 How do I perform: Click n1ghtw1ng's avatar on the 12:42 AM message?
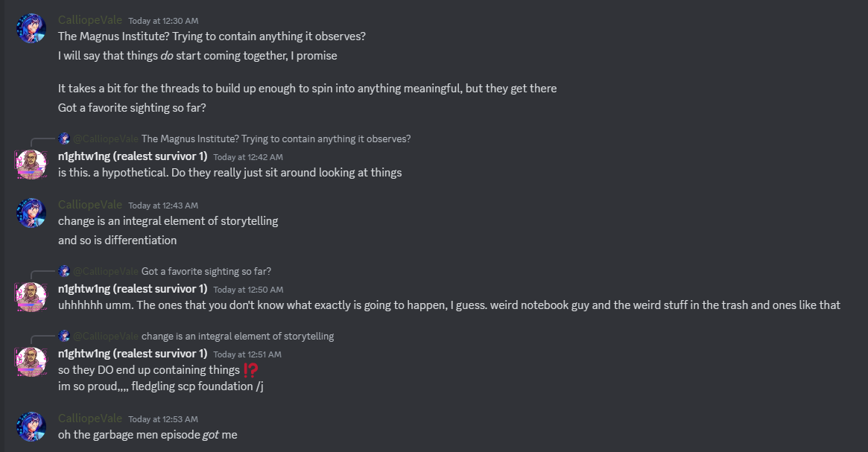point(31,165)
